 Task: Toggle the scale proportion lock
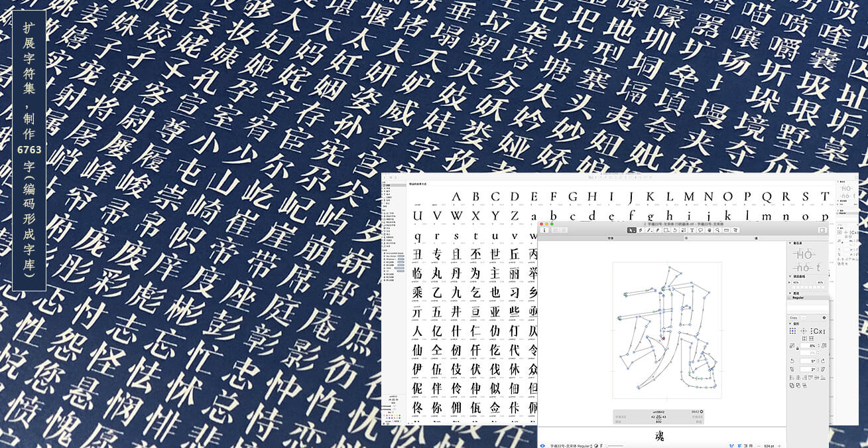798,348
